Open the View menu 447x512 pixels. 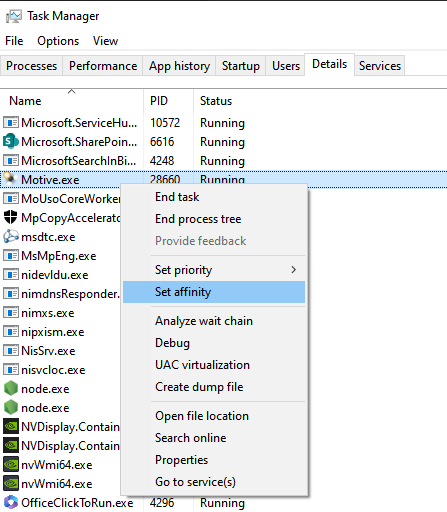(105, 41)
